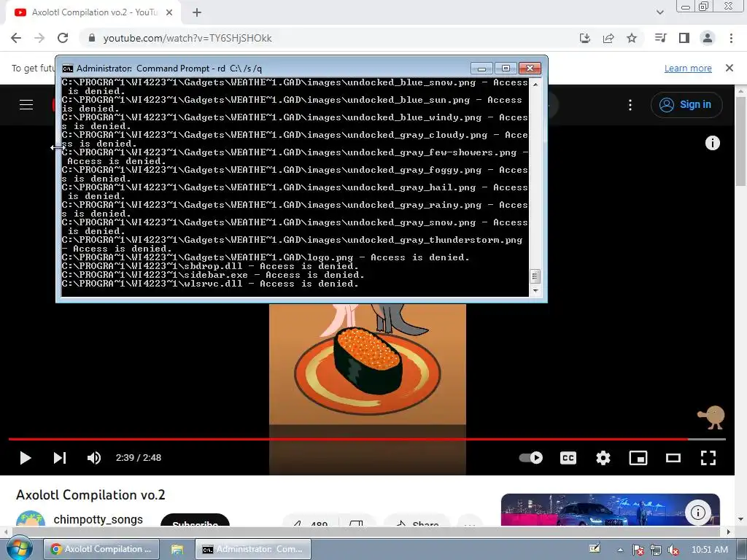This screenshot has height=560, width=747.
Task: Share this page icon in address bar
Action: tap(608, 38)
